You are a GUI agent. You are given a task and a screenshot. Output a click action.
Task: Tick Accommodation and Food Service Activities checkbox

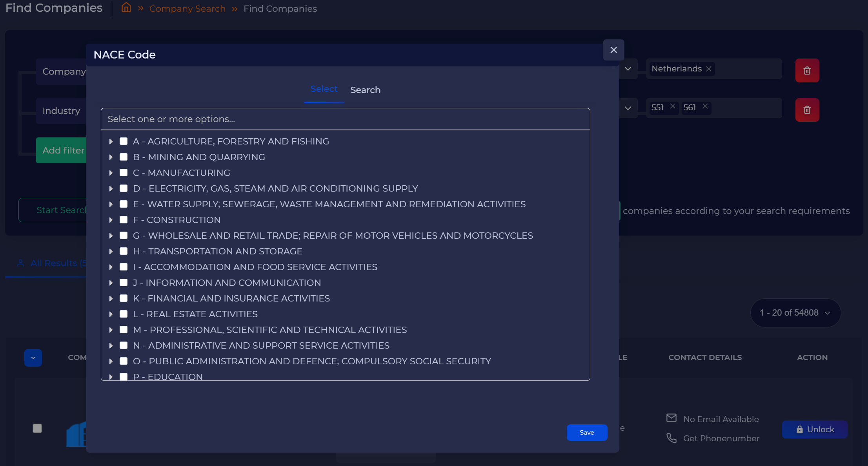click(x=124, y=267)
